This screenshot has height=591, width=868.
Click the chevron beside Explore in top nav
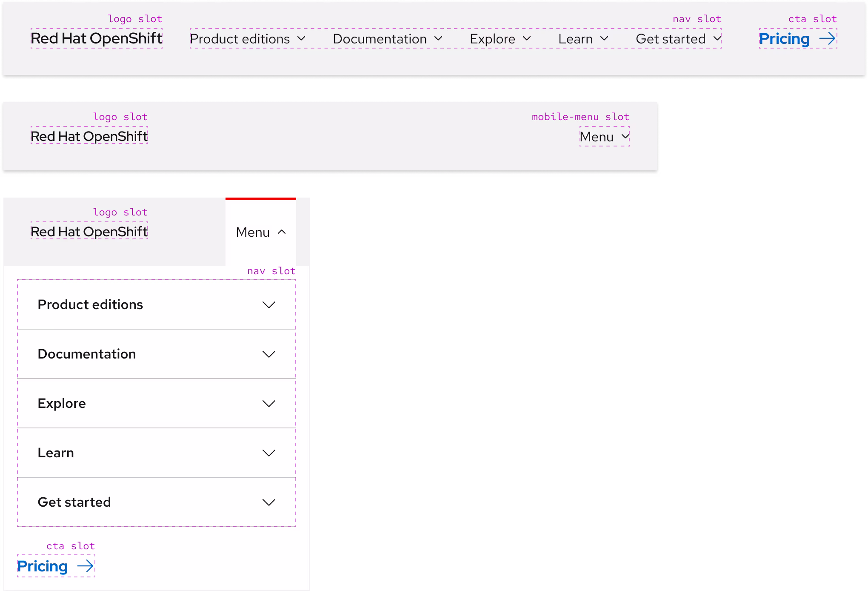(x=528, y=39)
